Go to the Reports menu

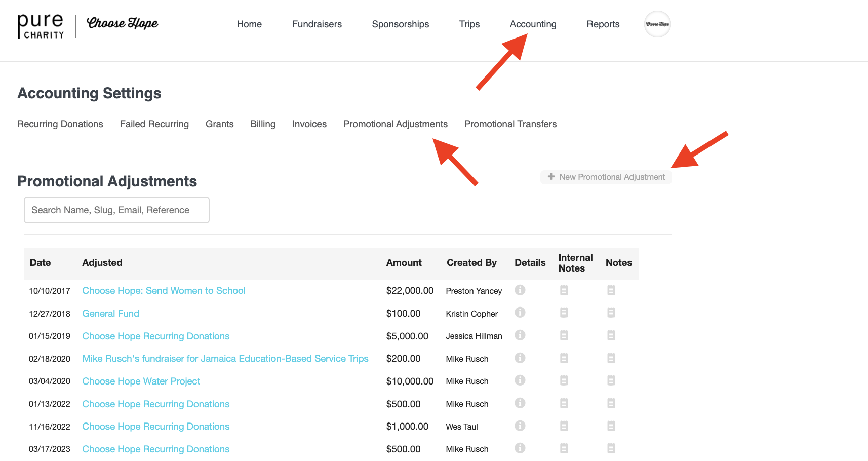(603, 24)
